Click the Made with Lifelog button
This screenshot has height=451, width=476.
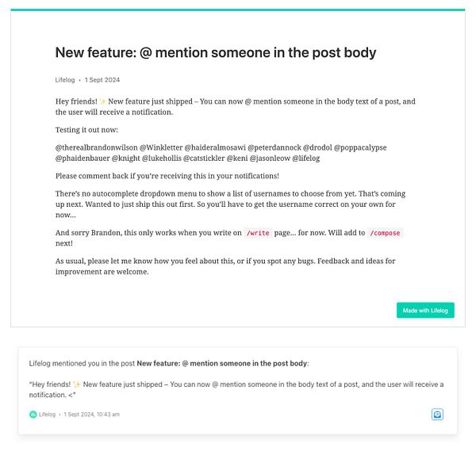coord(425,310)
